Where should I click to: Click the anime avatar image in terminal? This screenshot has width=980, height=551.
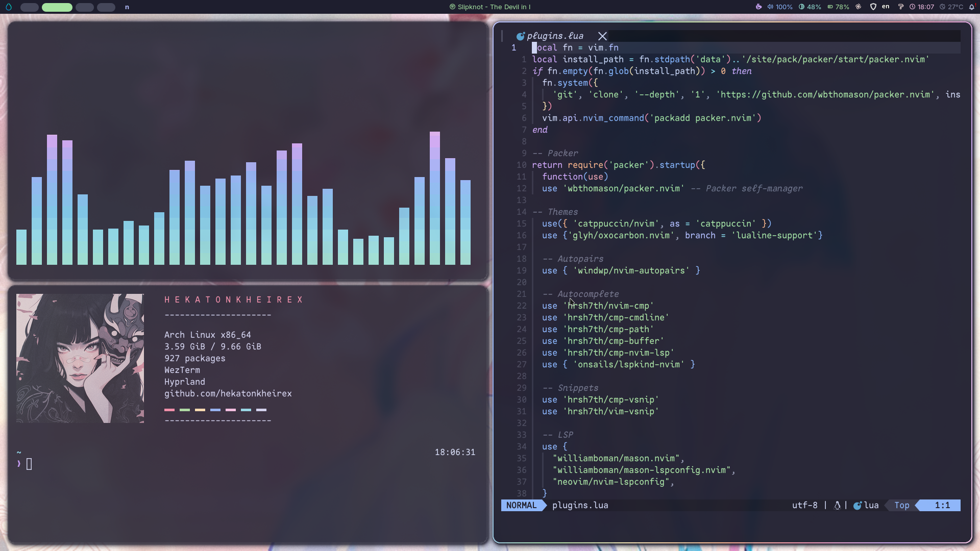(80, 358)
